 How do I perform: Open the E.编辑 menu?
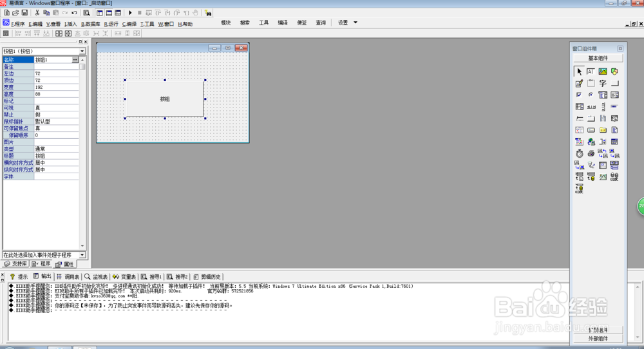pyautogui.click(x=35, y=24)
